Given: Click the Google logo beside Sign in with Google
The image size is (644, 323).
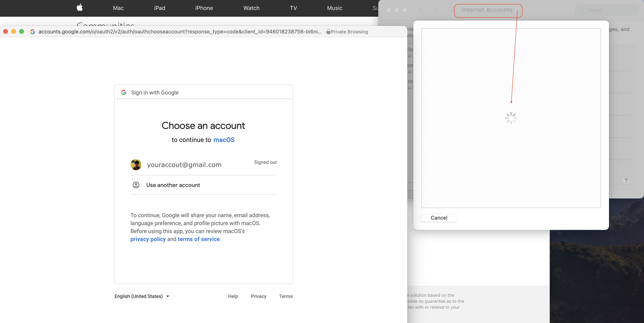Looking at the screenshot, I should pos(124,92).
